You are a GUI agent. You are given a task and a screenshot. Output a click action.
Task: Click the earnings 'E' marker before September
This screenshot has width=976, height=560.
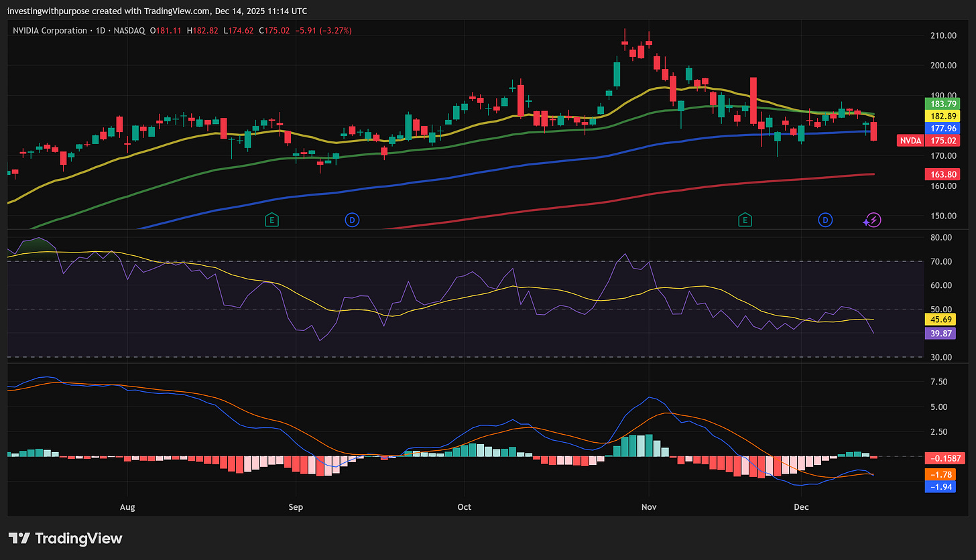pos(271,220)
